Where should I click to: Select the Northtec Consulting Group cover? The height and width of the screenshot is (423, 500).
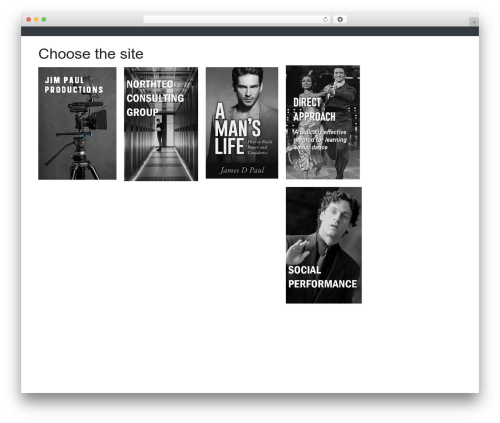tap(161, 124)
